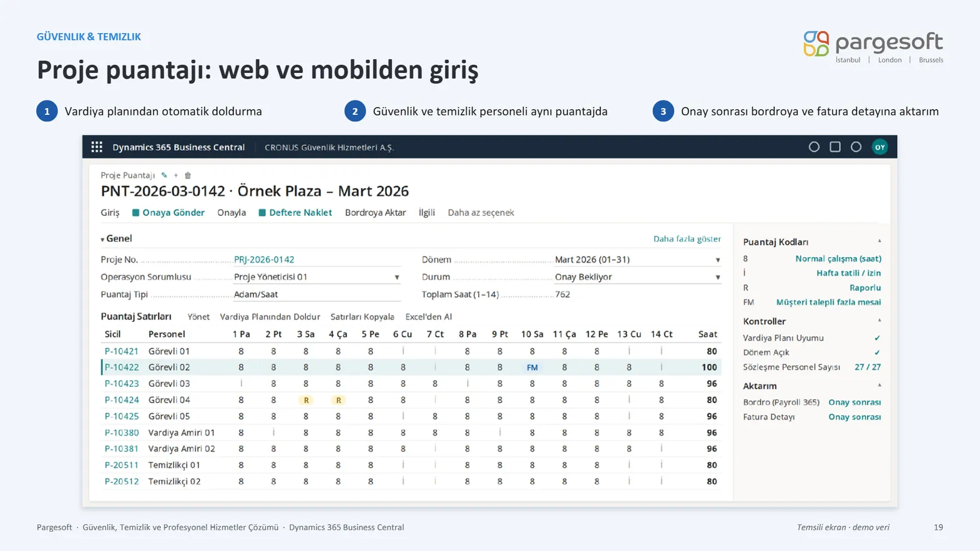Click the Onayla action
Viewport: 980px width, 551px height.
[232, 213]
